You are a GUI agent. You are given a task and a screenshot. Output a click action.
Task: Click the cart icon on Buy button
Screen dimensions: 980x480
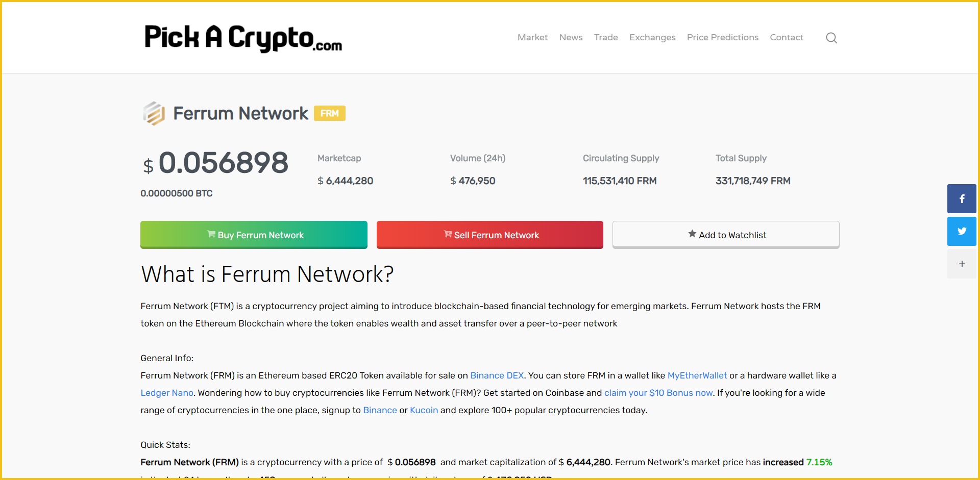[x=211, y=235]
